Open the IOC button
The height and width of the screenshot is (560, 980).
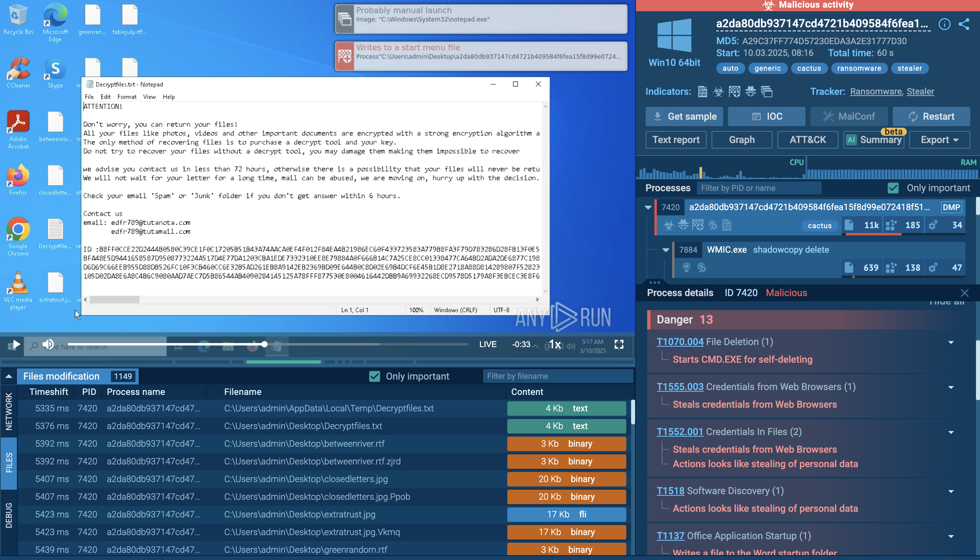point(767,116)
